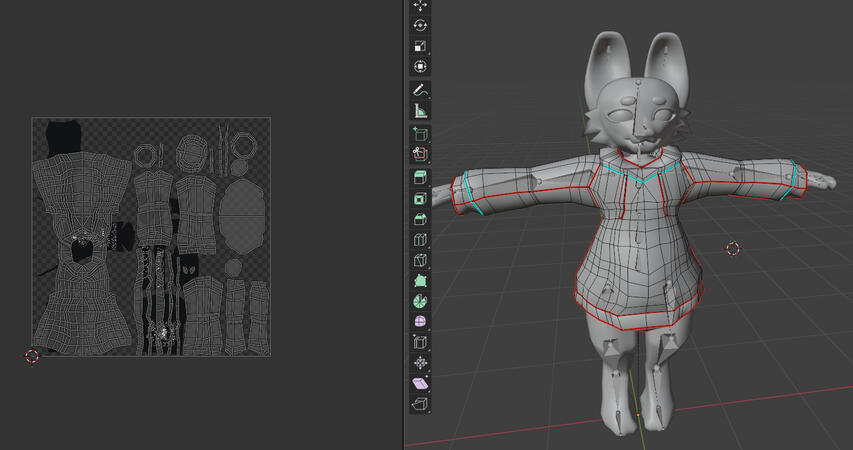Viewport: 853px width, 450px height.
Task: Select the Spin tool
Action: pos(420,301)
